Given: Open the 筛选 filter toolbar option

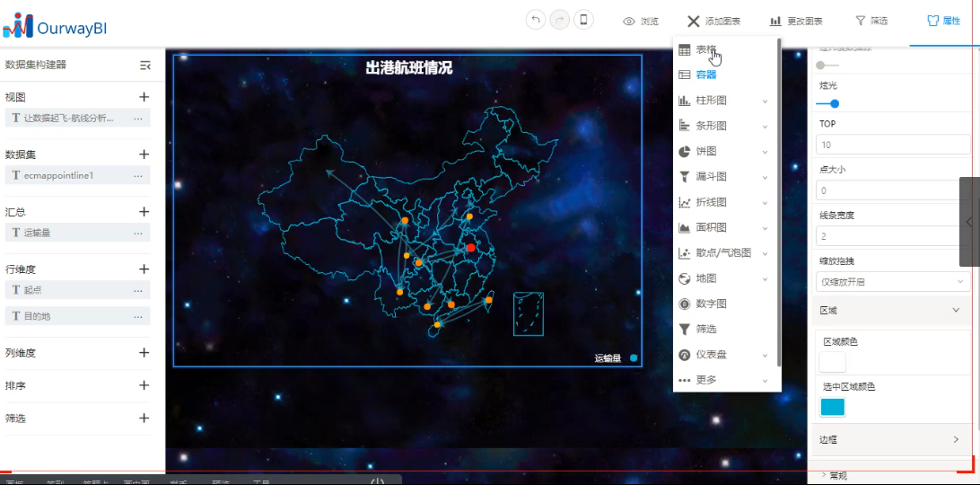Looking at the screenshot, I should (x=871, y=21).
